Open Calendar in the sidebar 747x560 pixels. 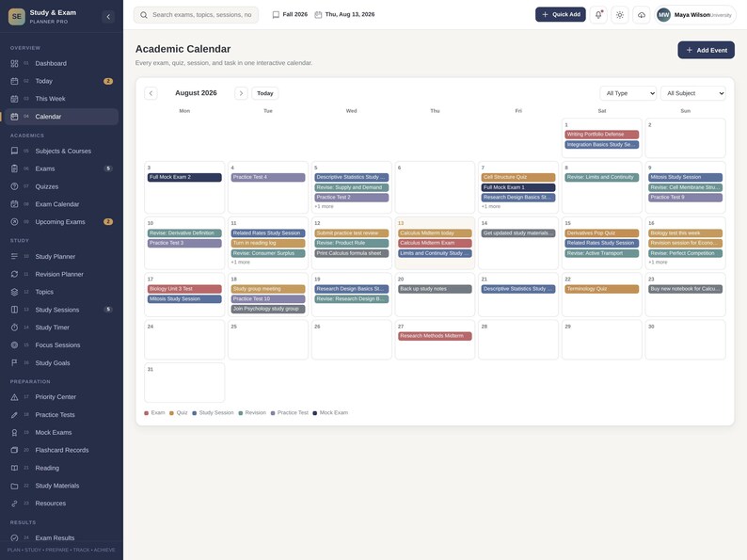(62, 117)
